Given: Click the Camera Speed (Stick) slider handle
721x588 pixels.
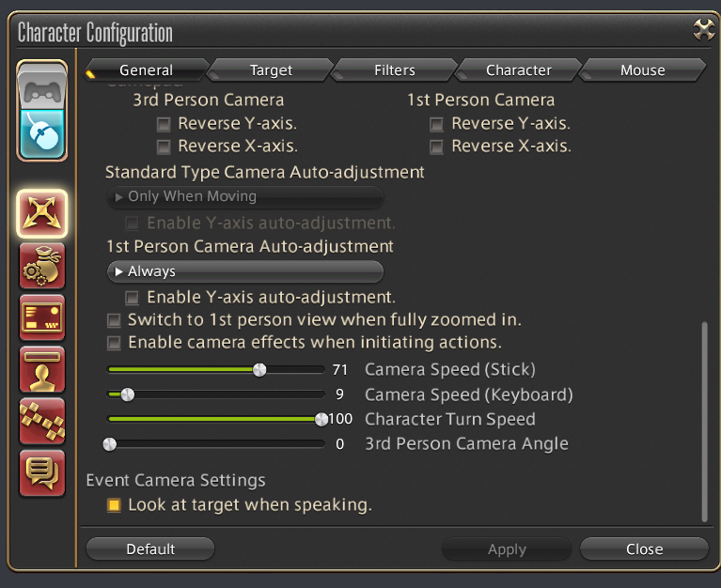Looking at the screenshot, I should point(260,370).
